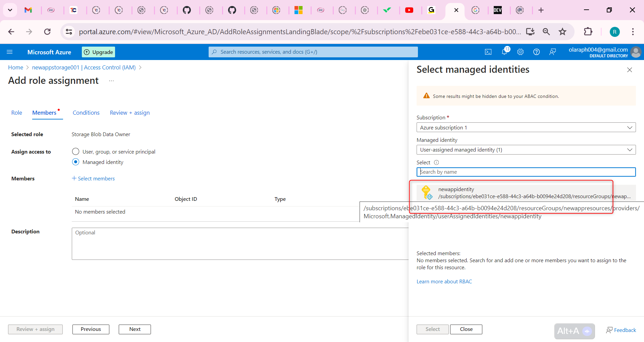Open the DEV community browser tab

498,10
